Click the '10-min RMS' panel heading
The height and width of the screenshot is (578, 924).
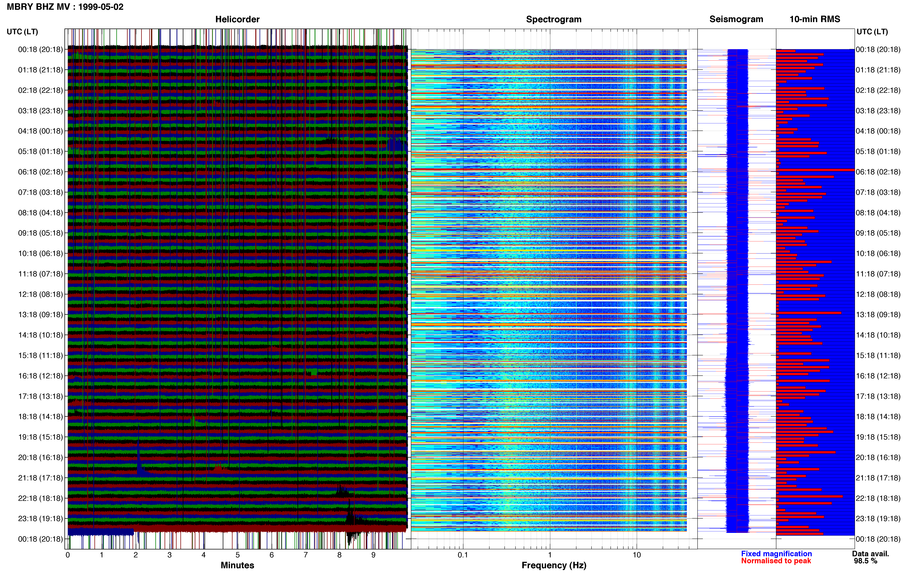click(x=815, y=19)
